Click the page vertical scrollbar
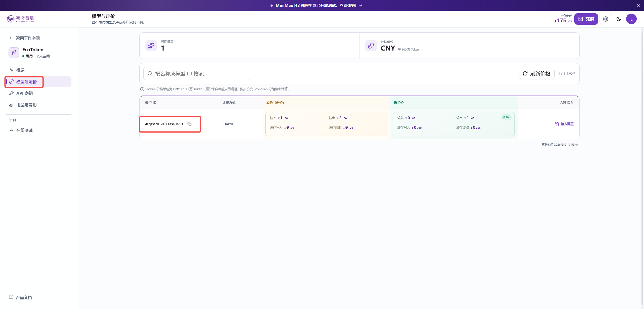The height and width of the screenshot is (309, 644). coord(642,168)
